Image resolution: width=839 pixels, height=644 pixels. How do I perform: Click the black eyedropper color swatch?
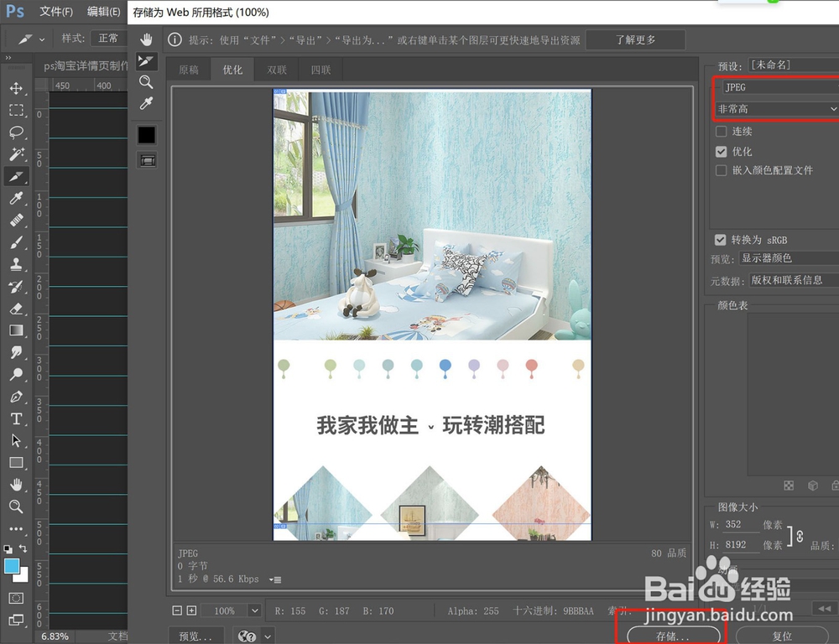147,134
